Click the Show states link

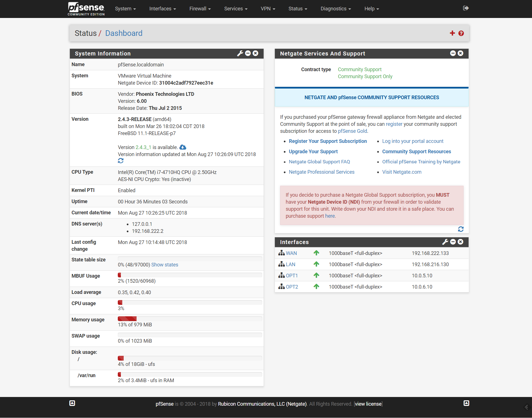click(165, 265)
